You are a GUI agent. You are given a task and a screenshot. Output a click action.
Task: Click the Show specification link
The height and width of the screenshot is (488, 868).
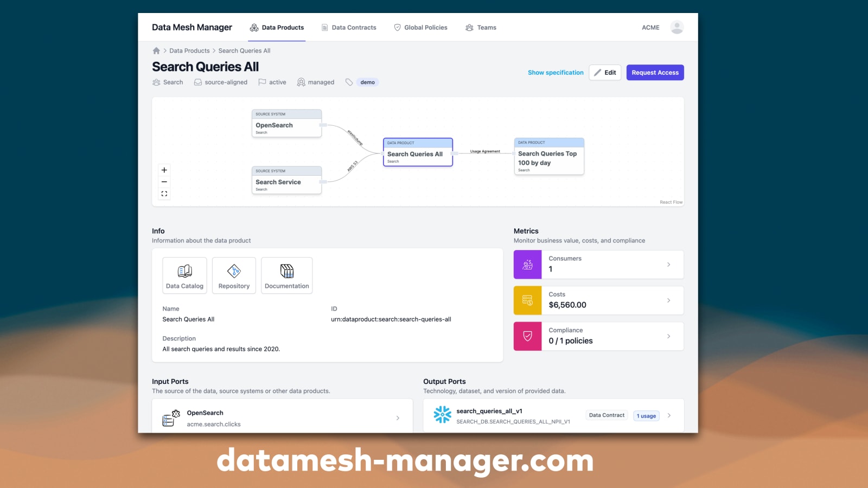point(556,73)
